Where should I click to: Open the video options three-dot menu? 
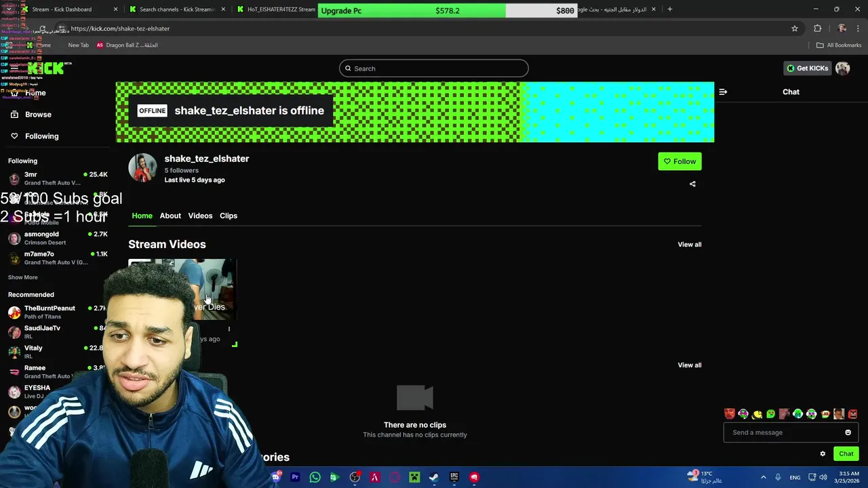[229, 329]
